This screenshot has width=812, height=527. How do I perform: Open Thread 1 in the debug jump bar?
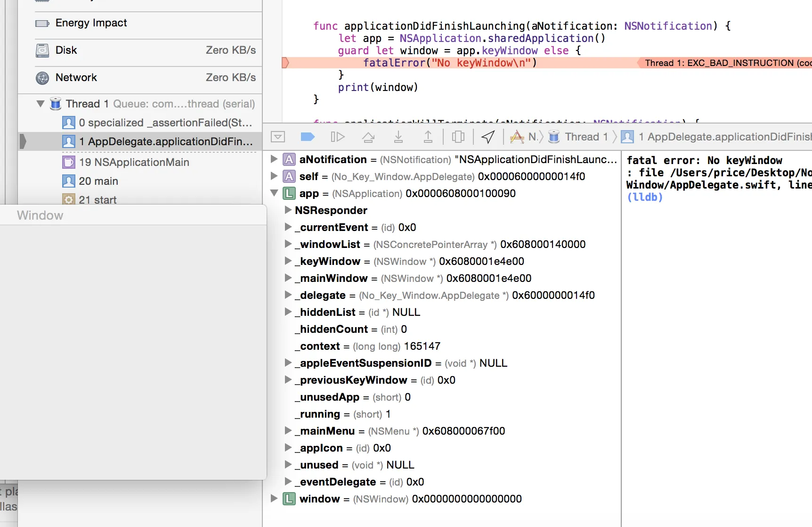pos(578,137)
